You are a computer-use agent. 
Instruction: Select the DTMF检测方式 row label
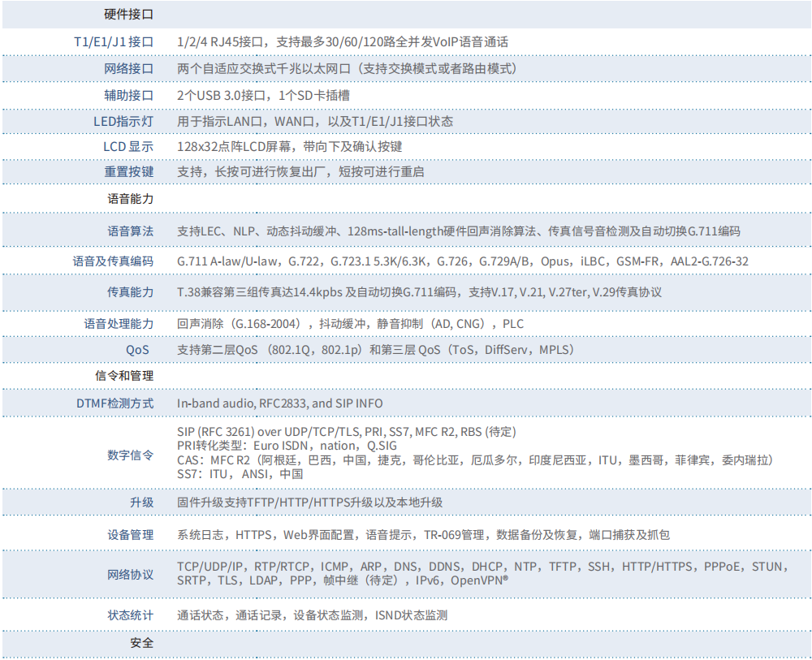[x=114, y=403]
